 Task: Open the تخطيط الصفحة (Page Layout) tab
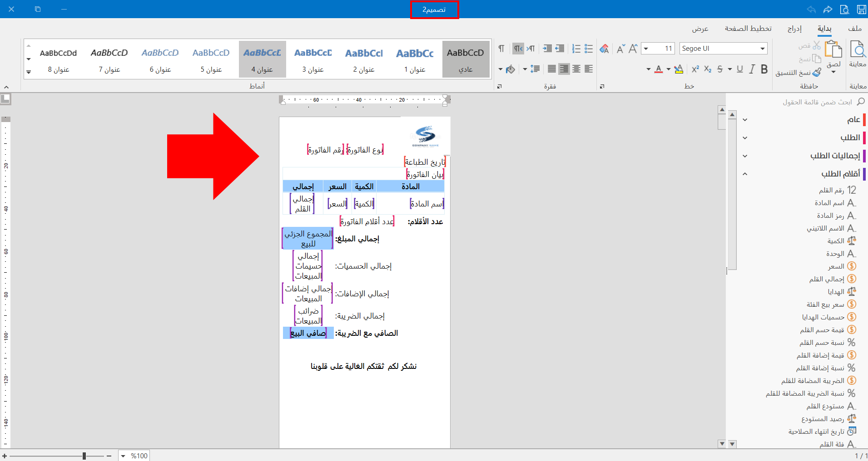748,29
